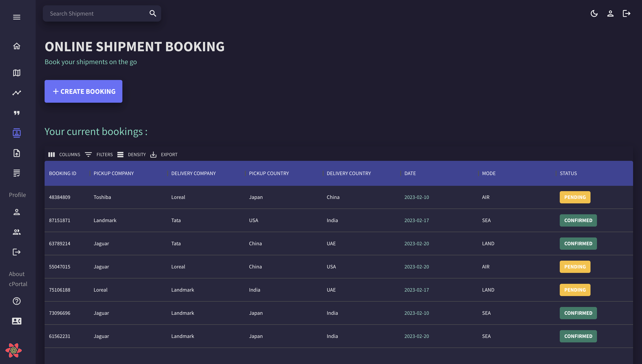Image resolution: width=642 pixels, height=364 pixels.
Task: Click the top-right logout icon
Action: [x=626, y=14]
